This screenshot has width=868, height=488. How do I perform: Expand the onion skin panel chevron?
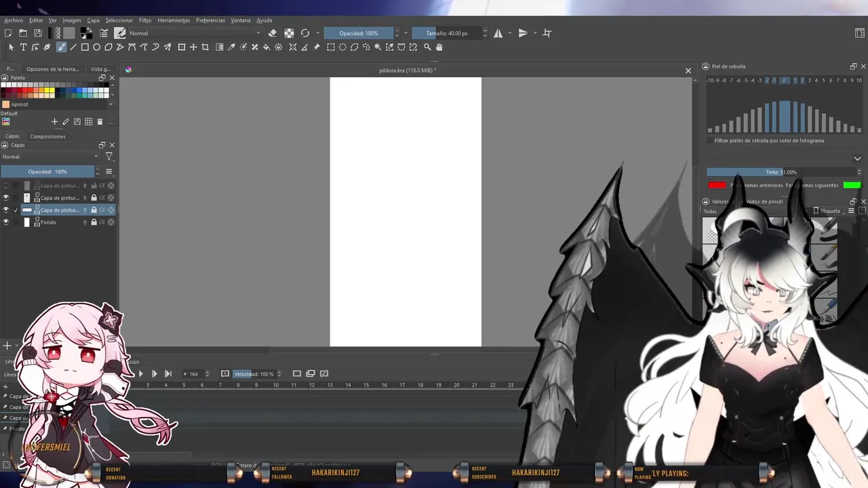[857, 159]
